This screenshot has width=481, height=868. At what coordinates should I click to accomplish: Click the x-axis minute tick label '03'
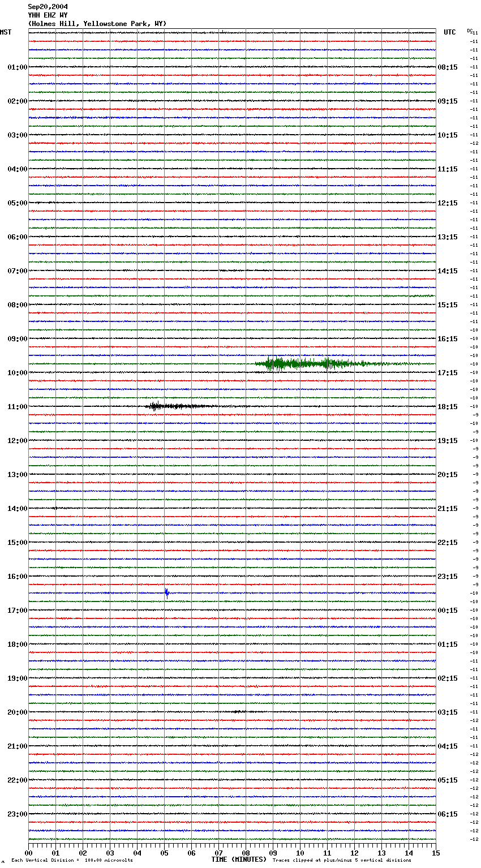[110, 853]
